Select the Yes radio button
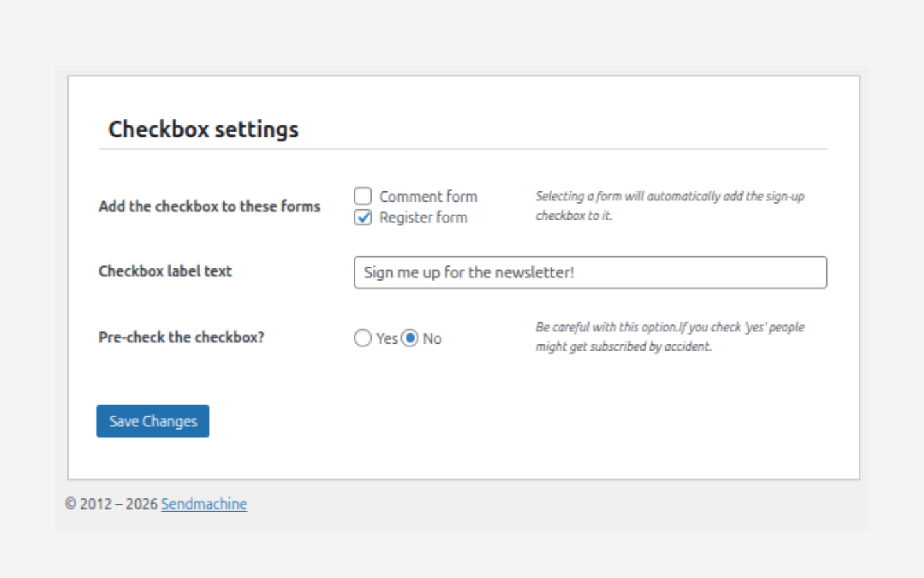The height and width of the screenshot is (578, 924). coord(363,338)
